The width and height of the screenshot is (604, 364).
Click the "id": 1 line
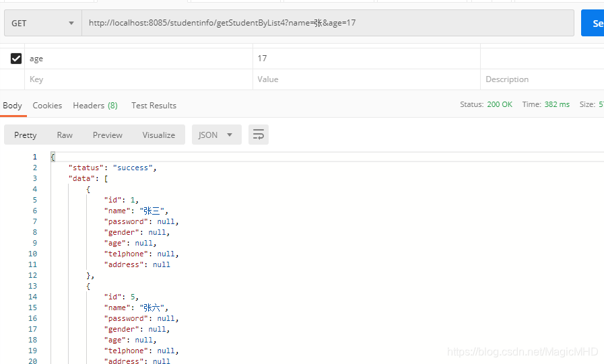tap(121, 200)
